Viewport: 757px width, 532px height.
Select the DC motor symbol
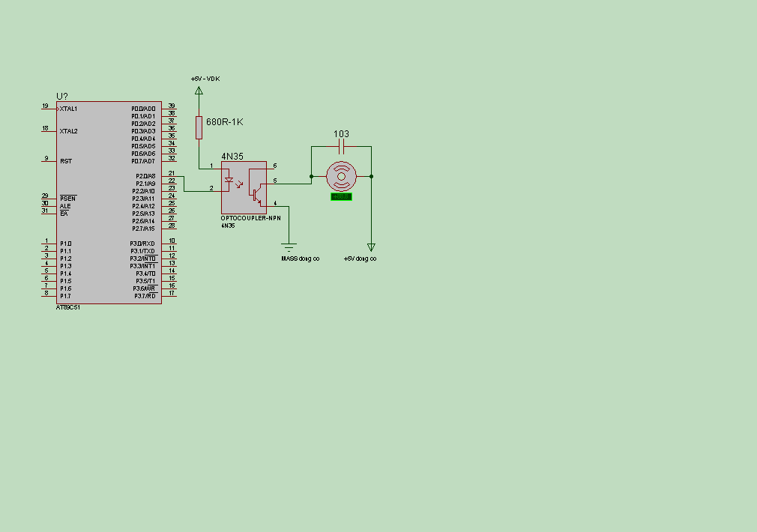(x=341, y=176)
